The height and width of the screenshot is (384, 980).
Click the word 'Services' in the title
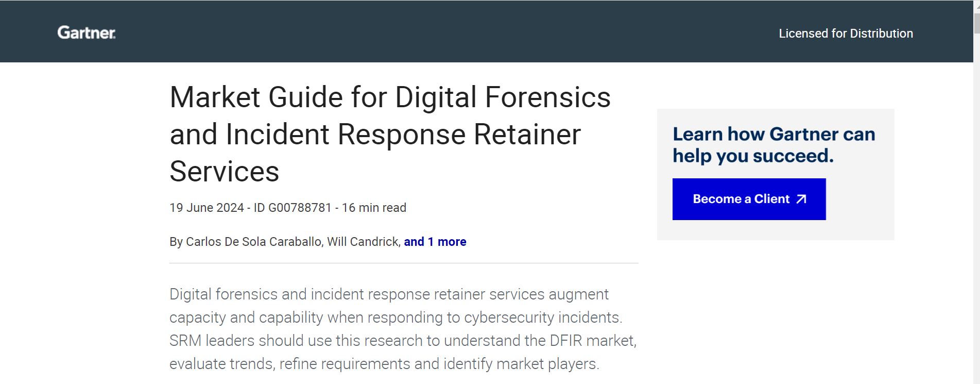pyautogui.click(x=225, y=171)
